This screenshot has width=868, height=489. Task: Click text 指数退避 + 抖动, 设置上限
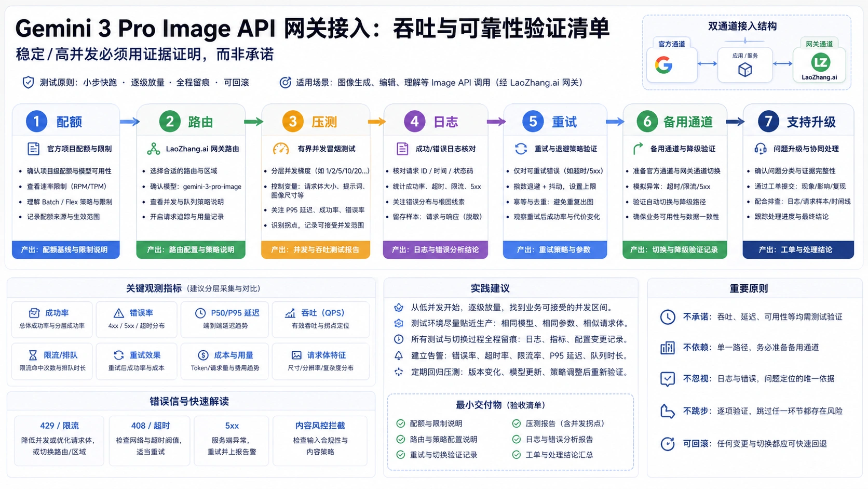pos(555,187)
